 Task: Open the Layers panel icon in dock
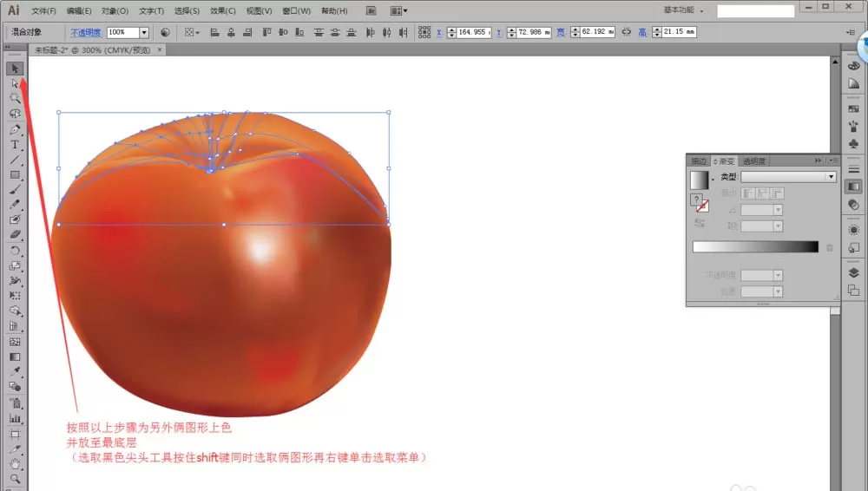(853, 273)
